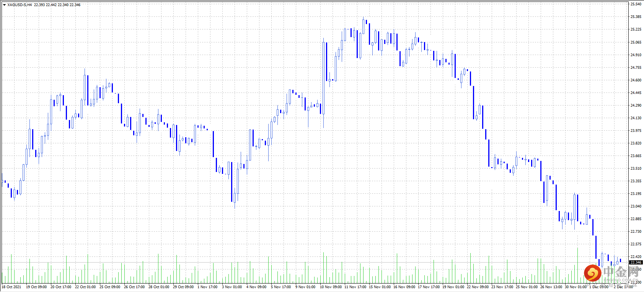Pick the 23.975 price scale value
The height and width of the screenshot is (292, 644).
click(636, 131)
